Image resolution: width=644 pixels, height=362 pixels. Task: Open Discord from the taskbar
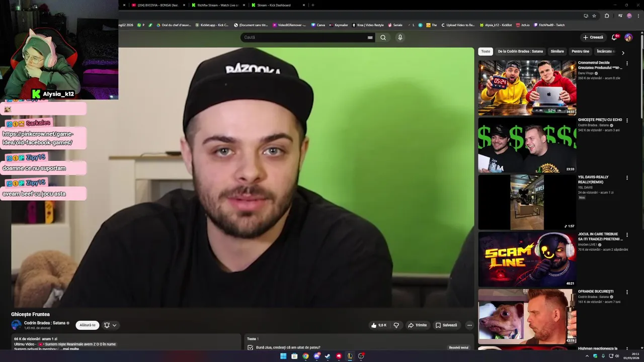[316, 356]
